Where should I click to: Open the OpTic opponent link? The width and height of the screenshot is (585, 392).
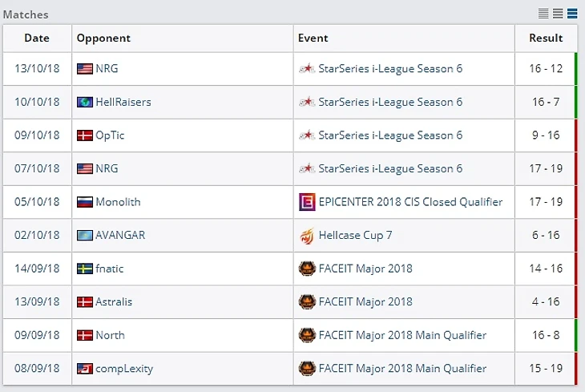(110, 135)
